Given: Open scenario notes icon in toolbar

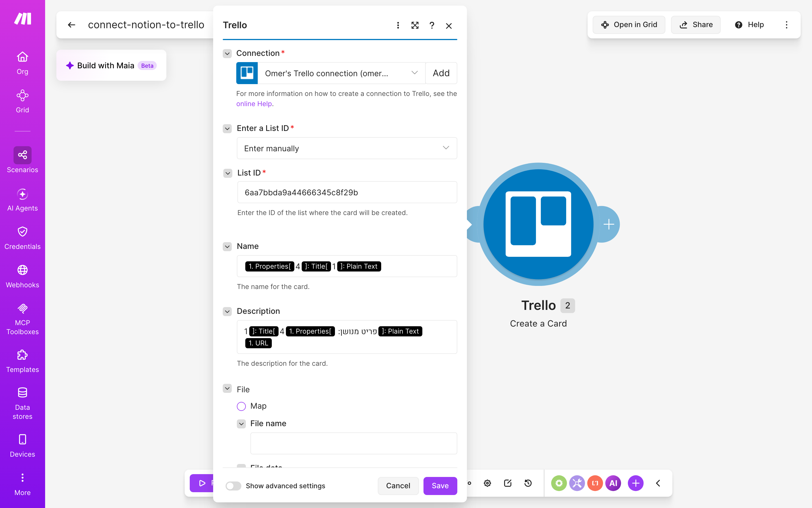Looking at the screenshot, I should coord(508,483).
